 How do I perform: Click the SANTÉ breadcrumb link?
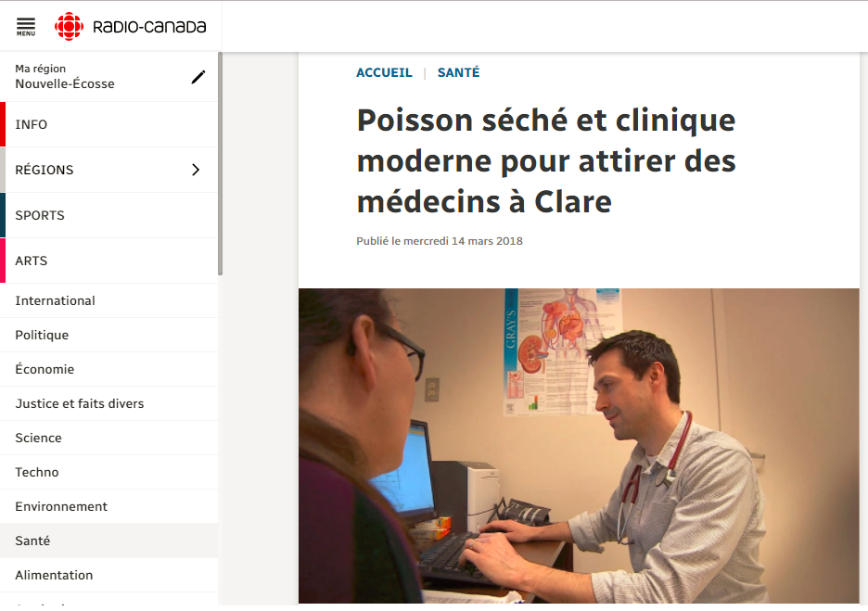tap(458, 72)
